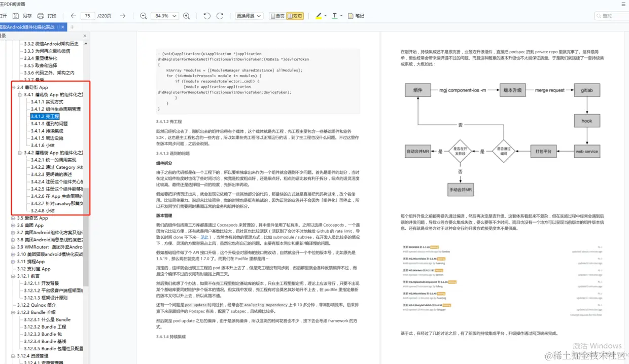
Task: Open the Notes (笔记) tool
Action: [x=356, y=16]
